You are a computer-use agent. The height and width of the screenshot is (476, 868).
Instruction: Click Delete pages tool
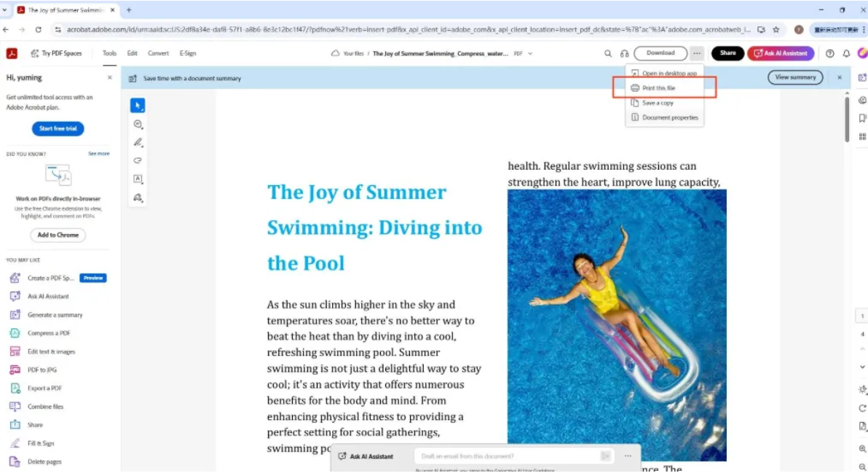point(44,461)
